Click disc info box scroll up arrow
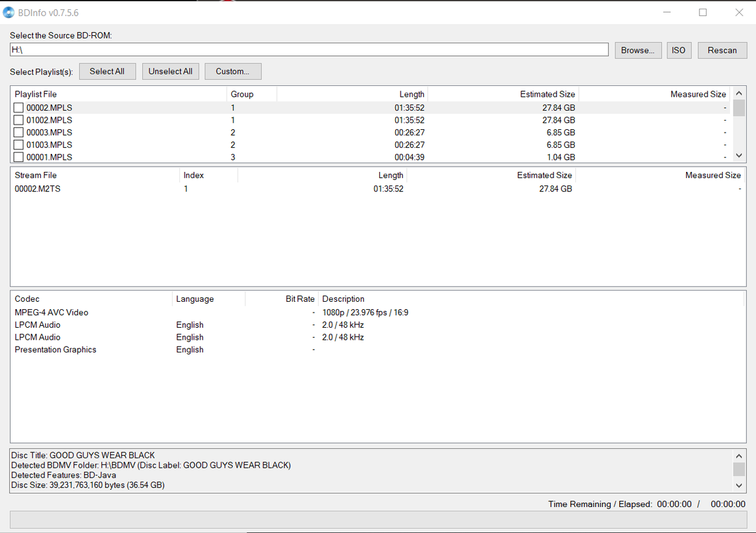Image resolution: width=756 pixels, height=533 pixels. 739,456
